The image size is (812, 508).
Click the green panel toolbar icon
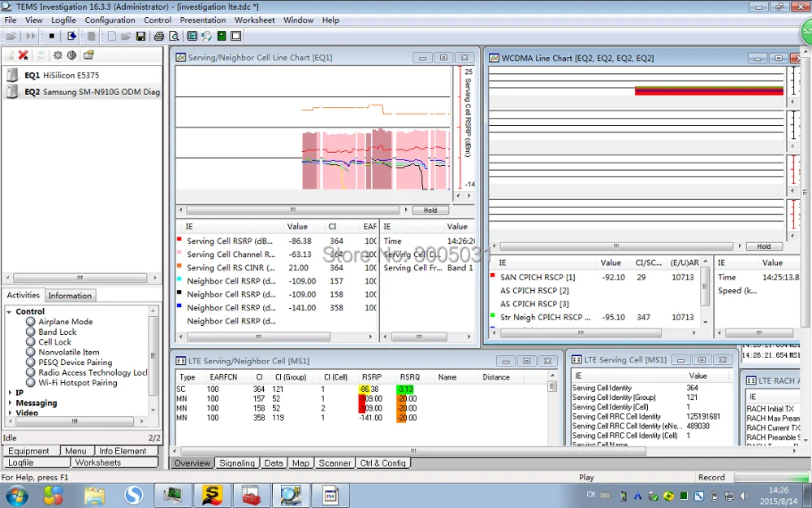click(x=222, y=36)
